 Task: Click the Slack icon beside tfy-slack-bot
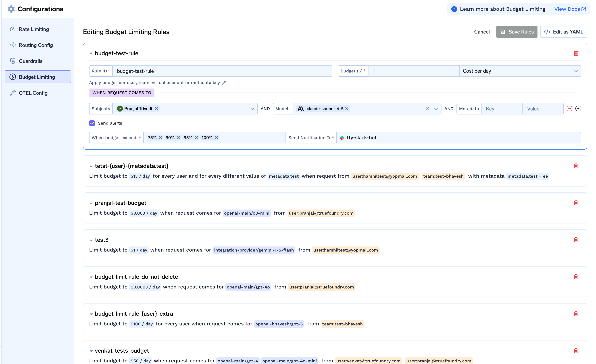(342, 138)
